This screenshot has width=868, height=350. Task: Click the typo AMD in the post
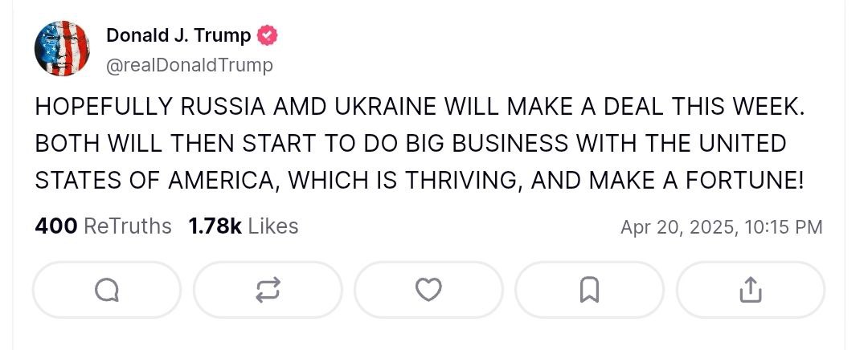284,108
